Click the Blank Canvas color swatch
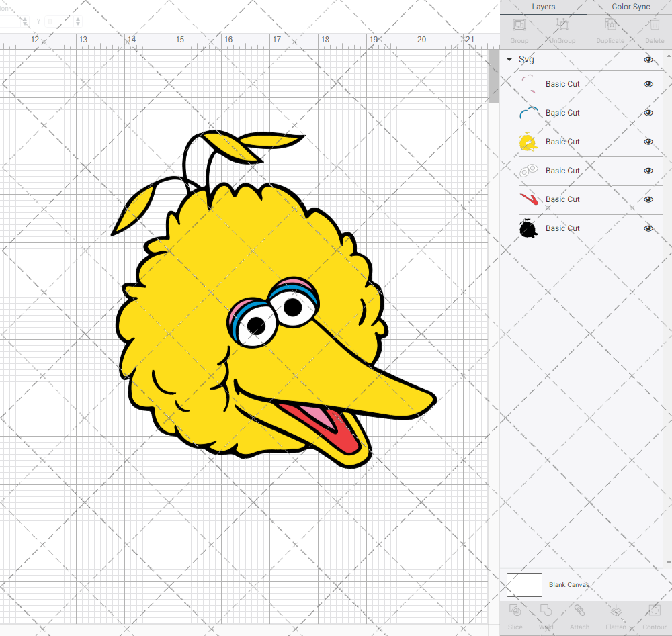Screen dimensions: 672x636 [524, 584]
